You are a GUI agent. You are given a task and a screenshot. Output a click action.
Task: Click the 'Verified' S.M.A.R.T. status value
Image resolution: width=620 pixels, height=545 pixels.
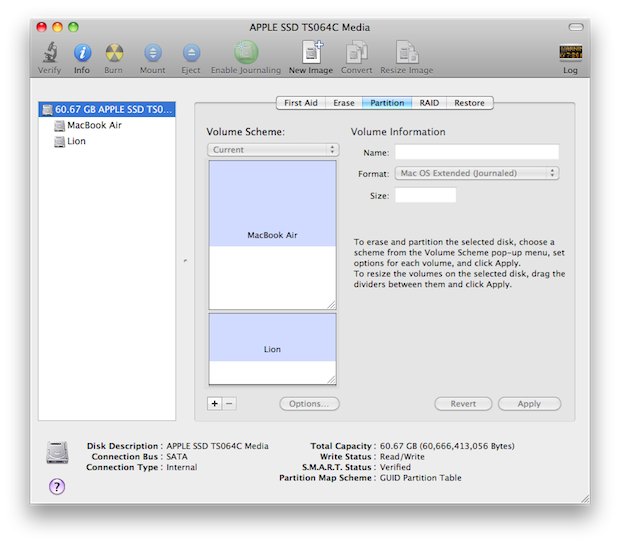[x=395, y=467]
